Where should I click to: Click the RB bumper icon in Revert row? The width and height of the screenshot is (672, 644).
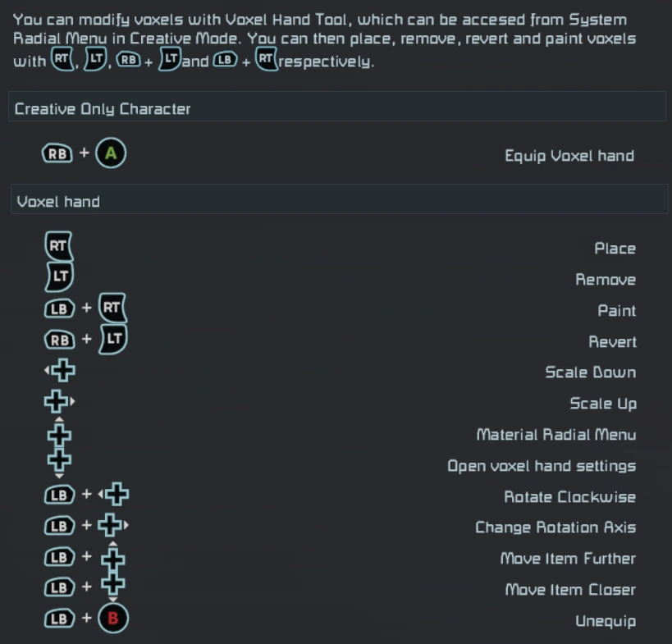[x=58, y=340]
